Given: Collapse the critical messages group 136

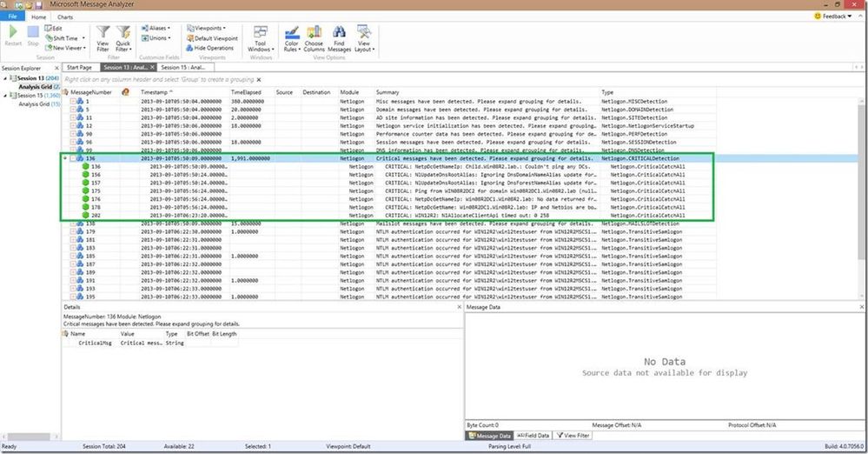Looking at the screenshot, I should click(73, 158).
